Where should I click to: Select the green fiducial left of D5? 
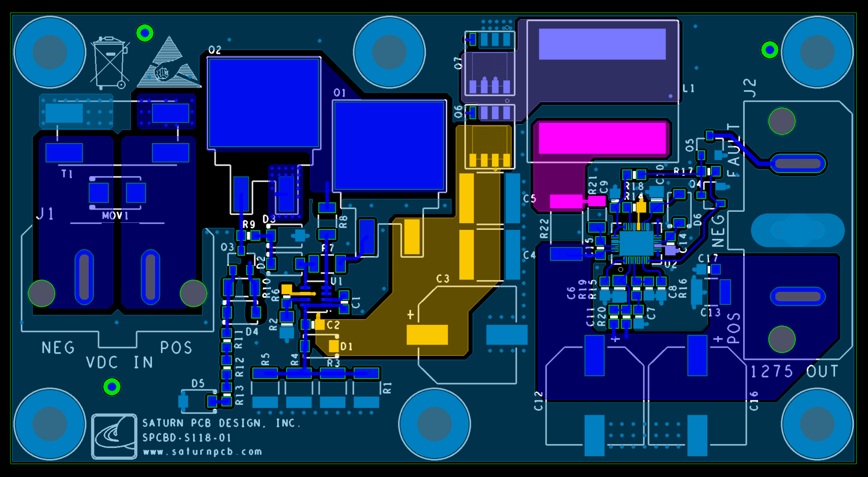tap(112, 387)
